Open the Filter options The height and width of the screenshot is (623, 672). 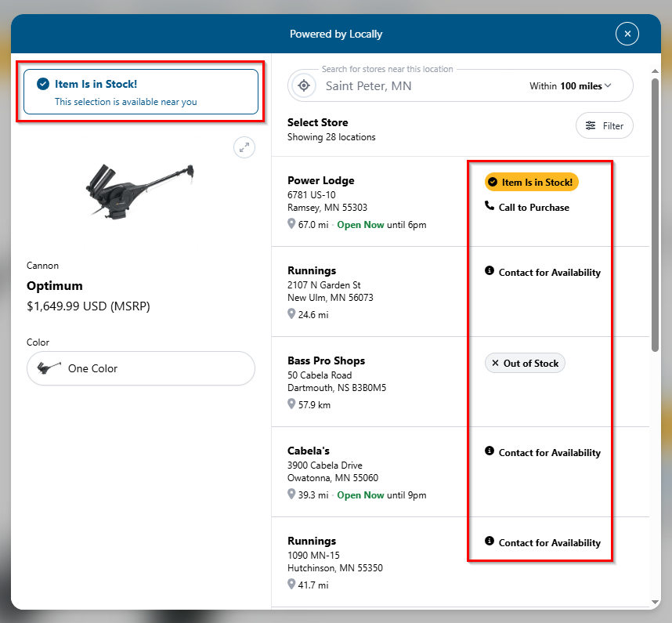(605, 125)
